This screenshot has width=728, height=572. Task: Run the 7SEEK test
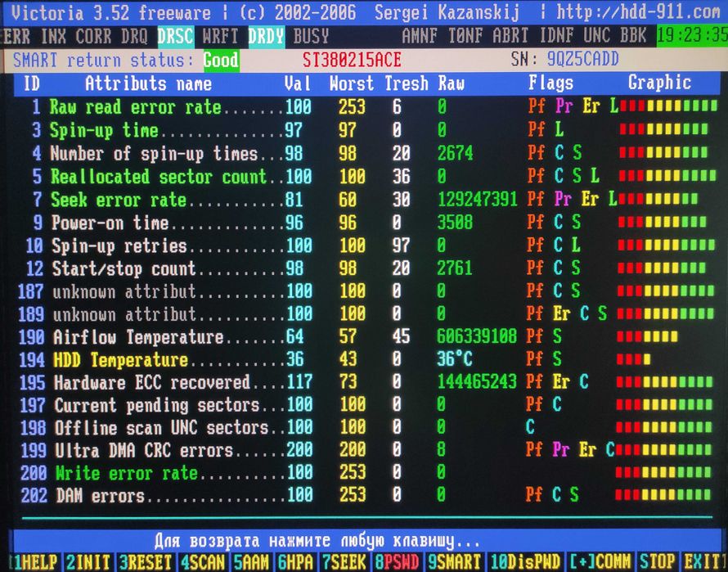[345, 562]
